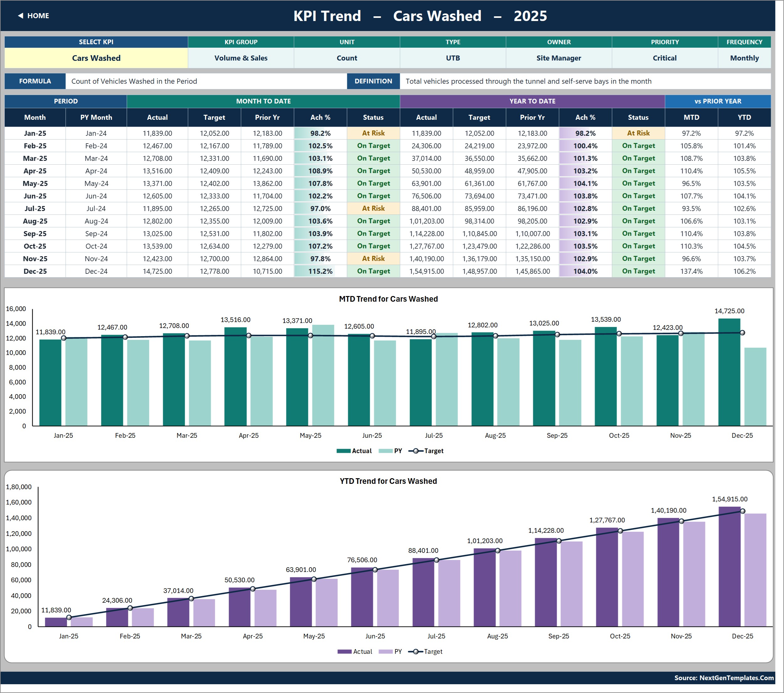This screenshot has height=693, width=784.
Task: Click the YEAR TO DATE header
Action: coord(532,101)
